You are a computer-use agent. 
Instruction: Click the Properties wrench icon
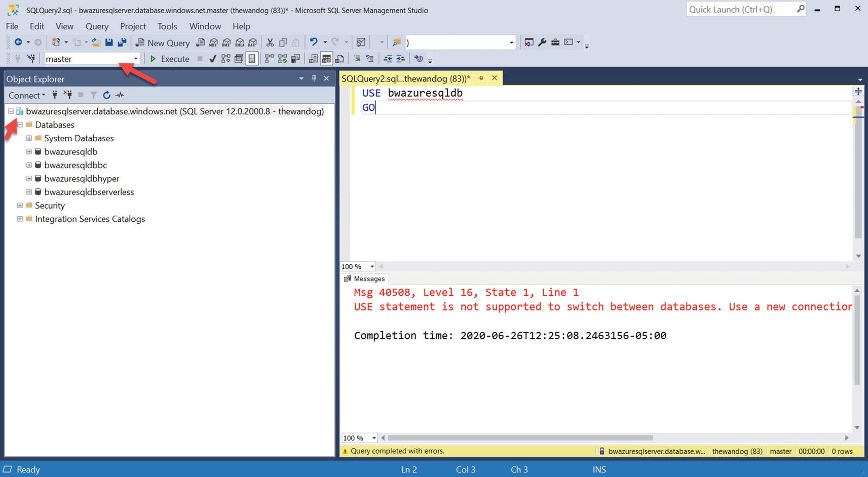[x=542, y=43]
